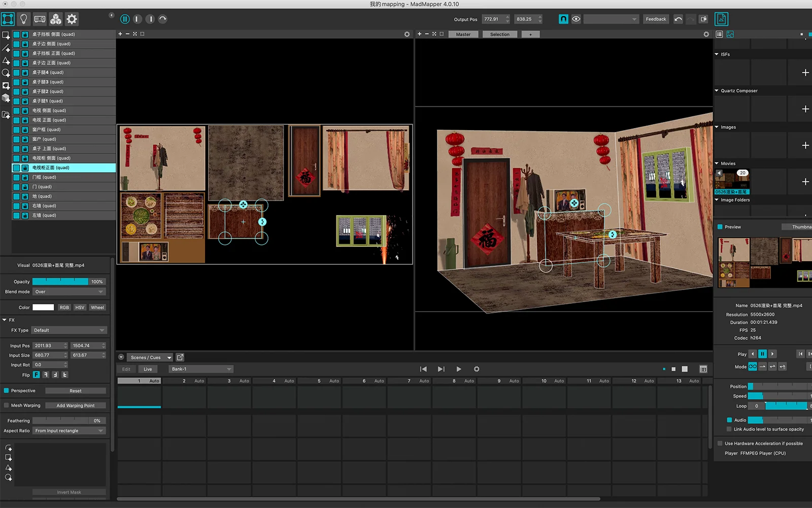Enable the Perspective checkbox
812x508 pixels.
pyautogui.click(x=7, y=391)
